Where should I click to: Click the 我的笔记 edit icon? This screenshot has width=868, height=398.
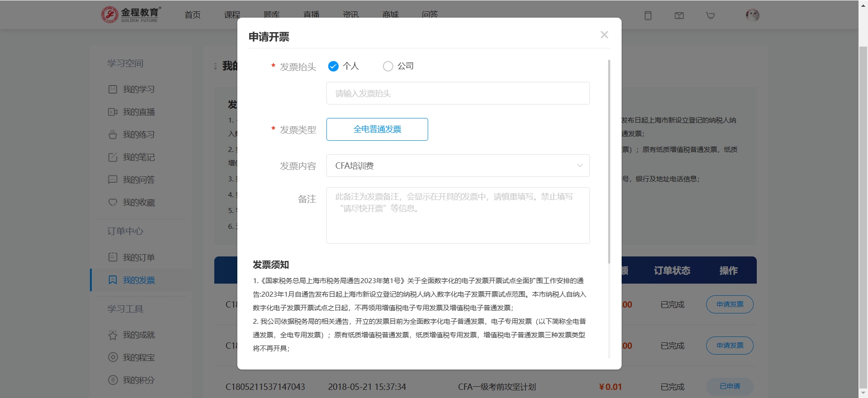tap(113, 157)
